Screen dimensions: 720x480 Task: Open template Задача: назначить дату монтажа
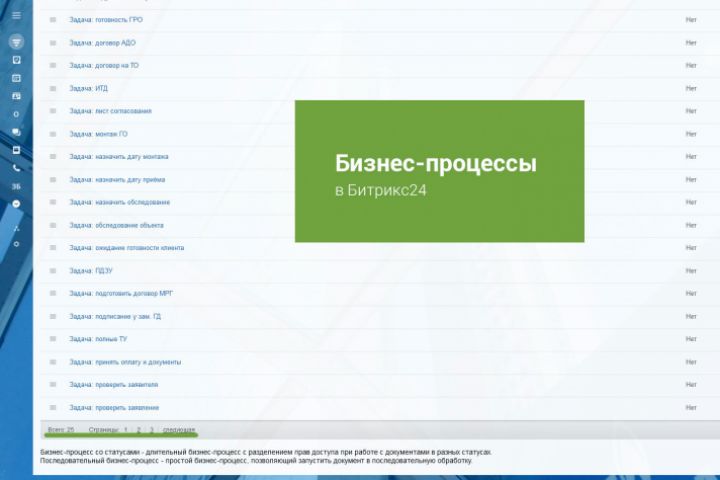point(118,157)
